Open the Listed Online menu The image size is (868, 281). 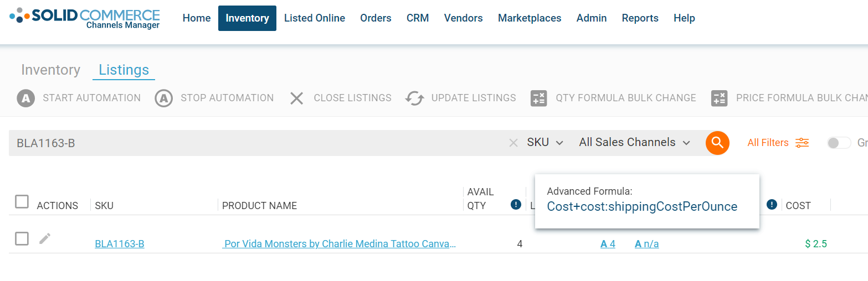315,18
